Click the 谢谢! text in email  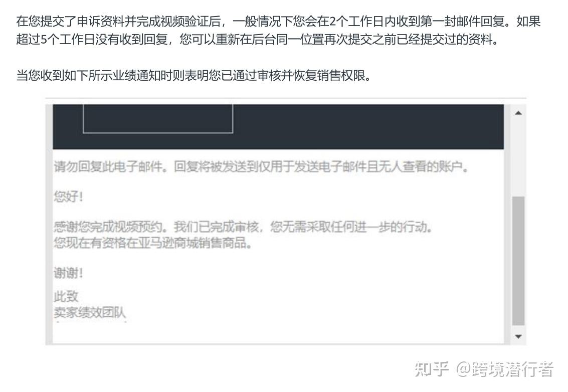pos(69,272)
